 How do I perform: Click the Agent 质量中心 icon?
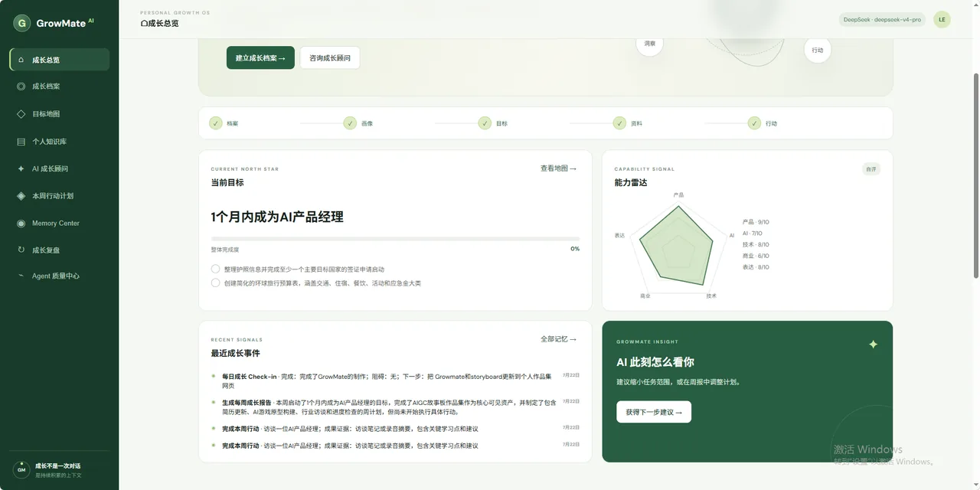(x=21, y=276)
